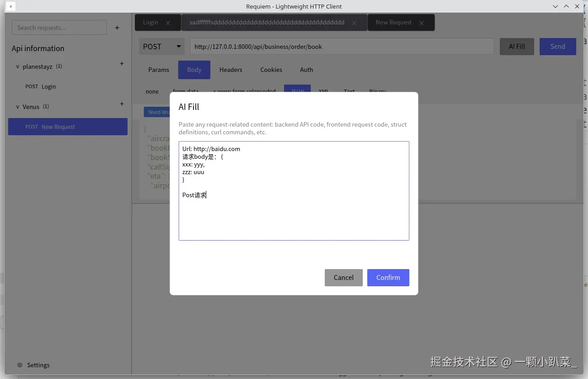Switch to the Body tab
This screenshot has height=379, width=588.
[x=194, y=70]
